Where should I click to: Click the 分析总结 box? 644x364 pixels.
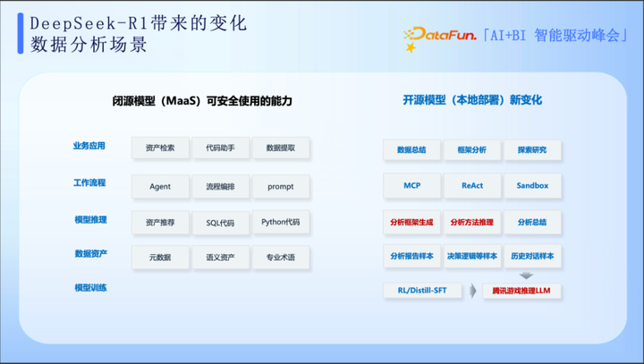532,223
